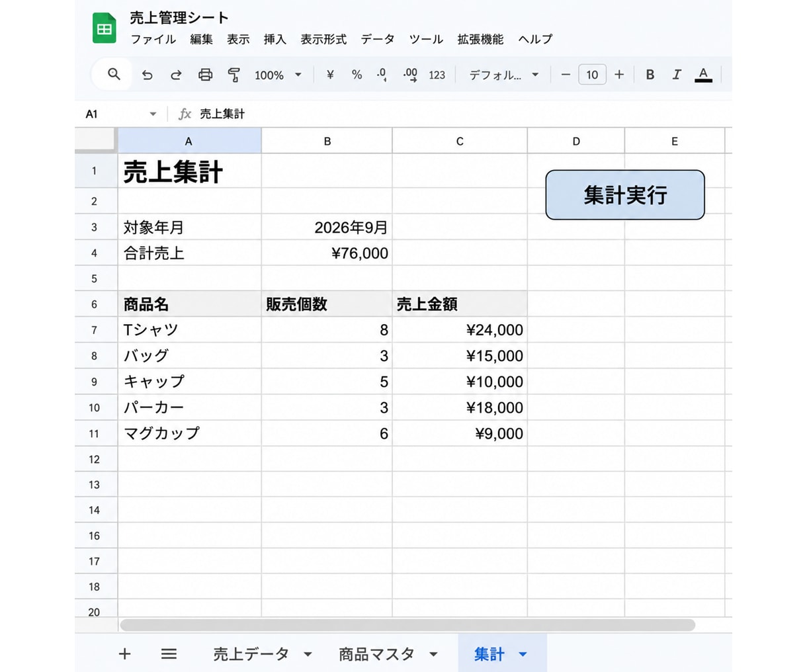Open the デフォル... font dropdown

504,75
